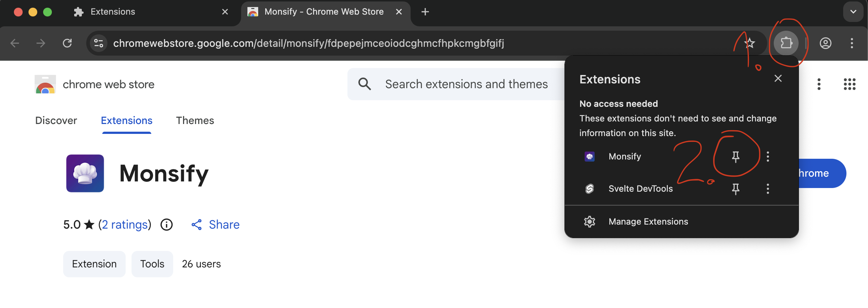Image resolution: width=868 pixels, height=308 pixels.
Task: Click the browser forward arrow
Action: coord(41,43)
